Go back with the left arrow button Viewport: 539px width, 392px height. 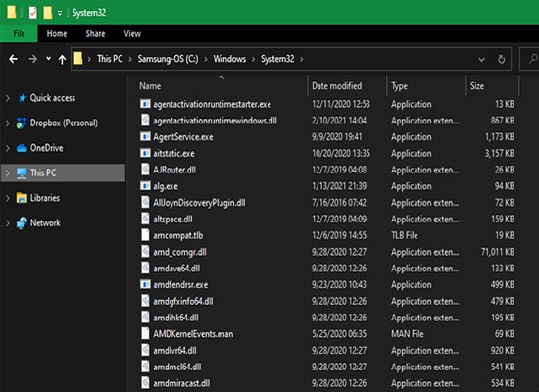[x=13, y=59]
